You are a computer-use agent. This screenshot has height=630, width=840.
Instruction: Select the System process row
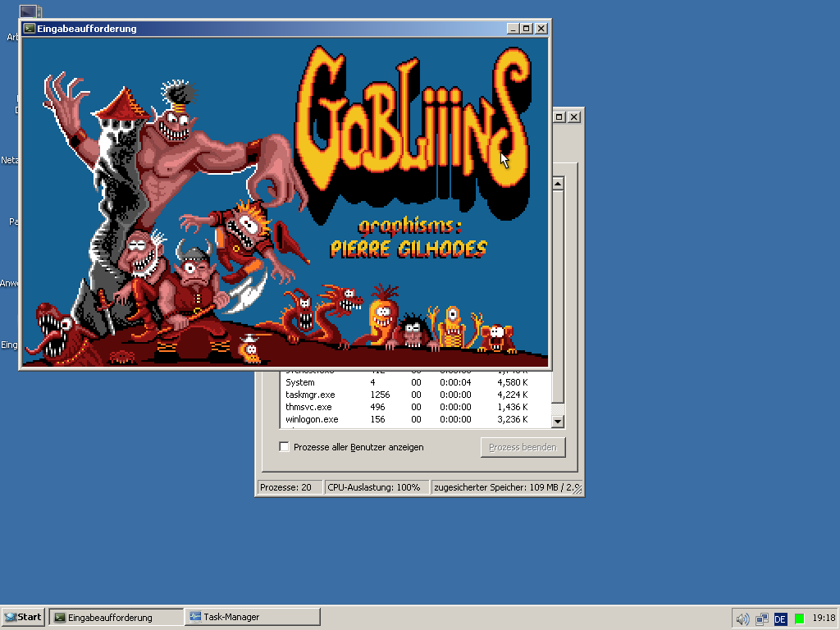(x=415, y=382)
